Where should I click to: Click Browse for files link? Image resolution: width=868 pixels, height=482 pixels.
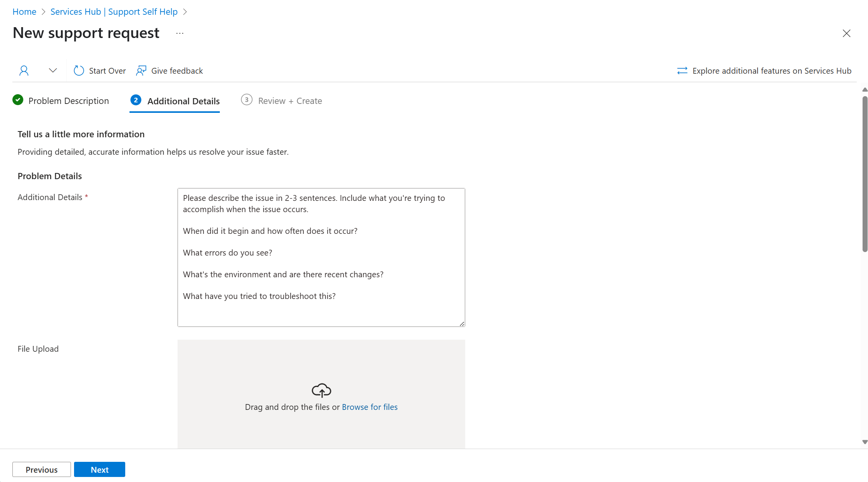tap(369, 407)
